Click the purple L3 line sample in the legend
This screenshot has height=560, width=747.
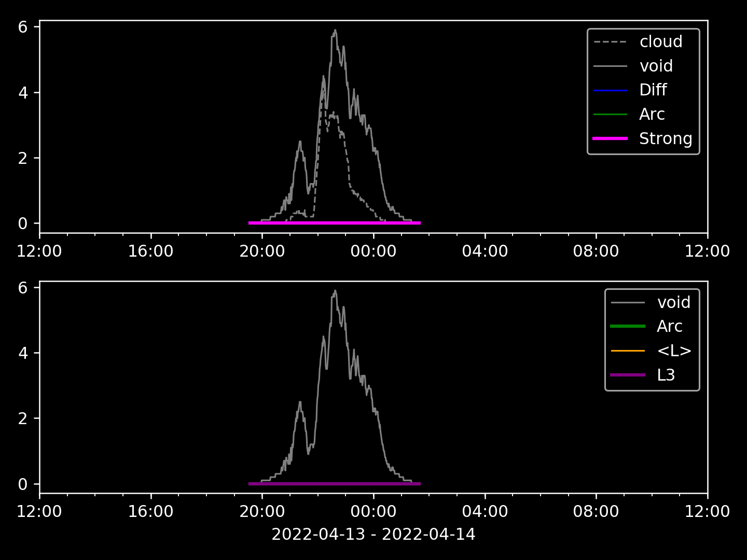click(628, 375)
